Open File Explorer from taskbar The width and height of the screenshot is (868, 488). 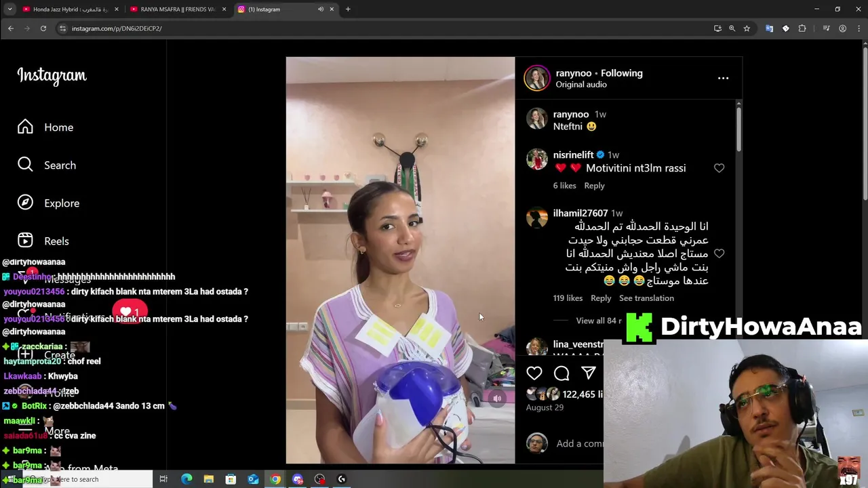(x=209, y=479)
